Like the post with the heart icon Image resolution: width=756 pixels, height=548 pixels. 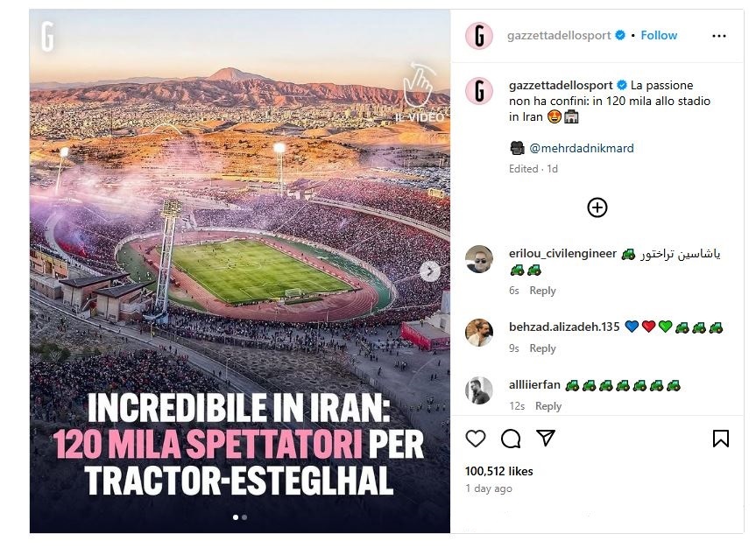point(476,438)
